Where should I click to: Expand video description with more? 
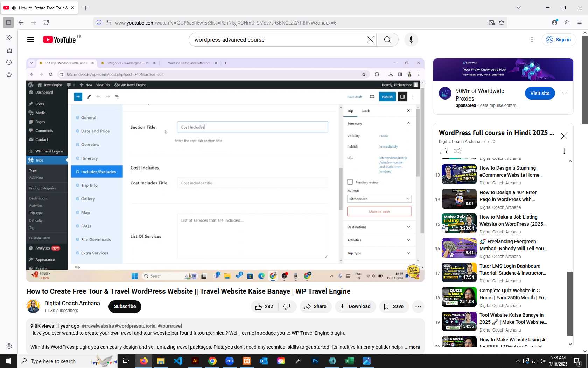(412, 347)
